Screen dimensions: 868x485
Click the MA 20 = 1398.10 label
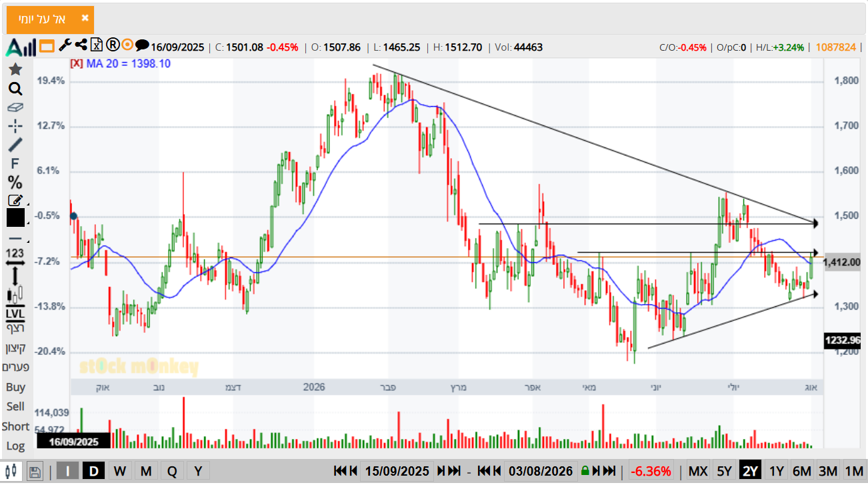(x=129, y=63)
